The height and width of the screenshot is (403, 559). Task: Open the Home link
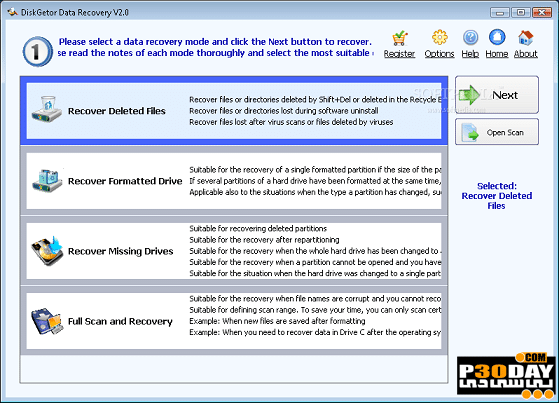pyautogui.click(x=497, y=54)
